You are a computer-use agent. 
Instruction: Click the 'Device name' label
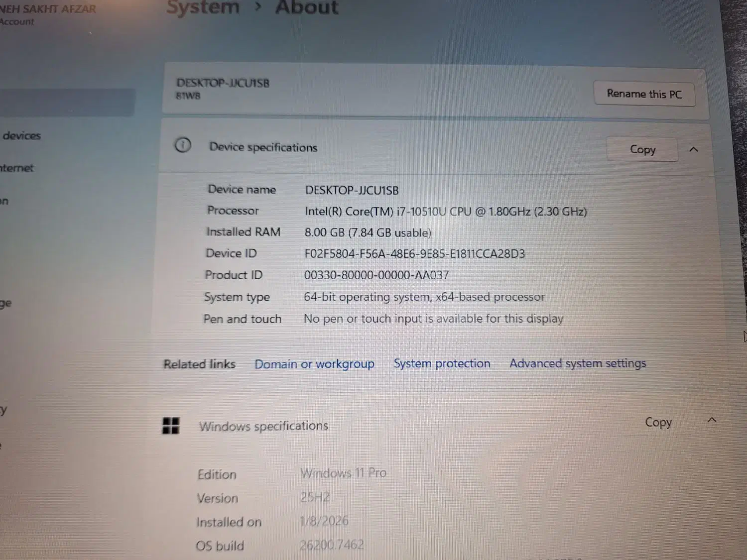pos(242,189)
